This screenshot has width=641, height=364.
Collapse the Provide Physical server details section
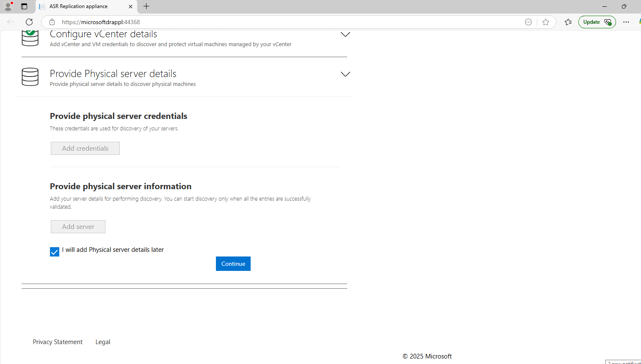[345, 74]
